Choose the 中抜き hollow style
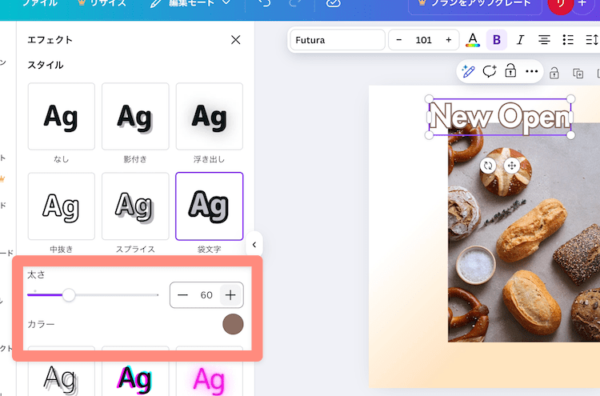 [61, 206]
